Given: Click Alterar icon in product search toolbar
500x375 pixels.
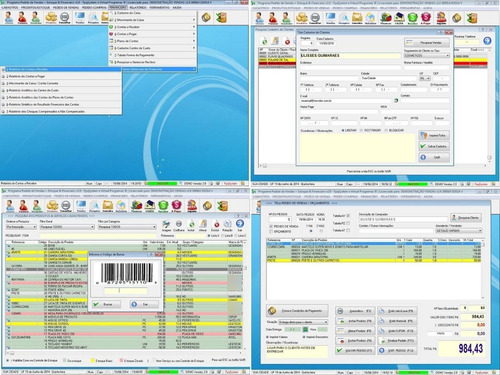Looking at the screenshot, I should 203,225.
